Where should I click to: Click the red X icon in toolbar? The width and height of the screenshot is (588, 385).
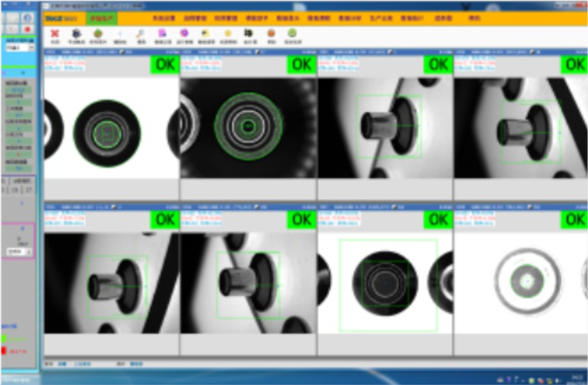coord(55,34)
